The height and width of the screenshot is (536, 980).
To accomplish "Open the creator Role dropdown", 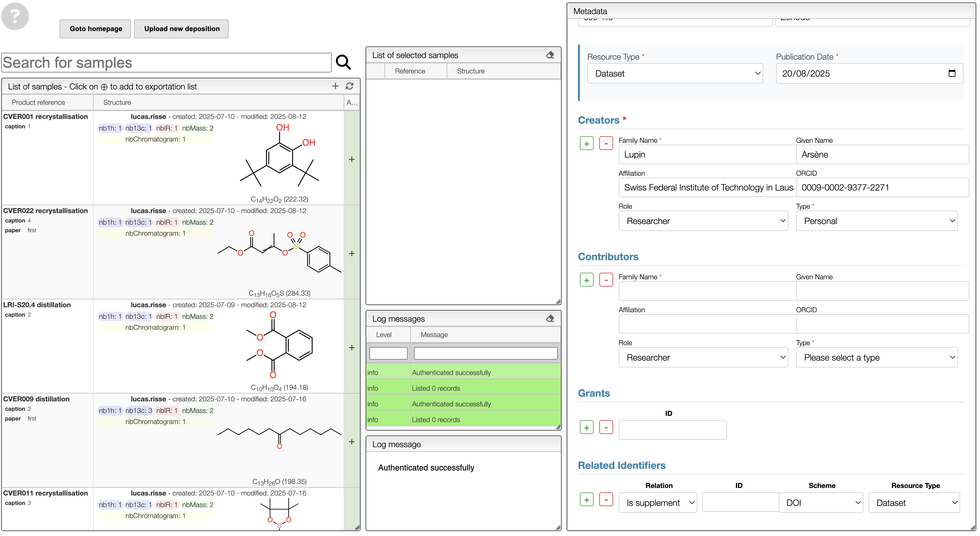I will [703, 221].
